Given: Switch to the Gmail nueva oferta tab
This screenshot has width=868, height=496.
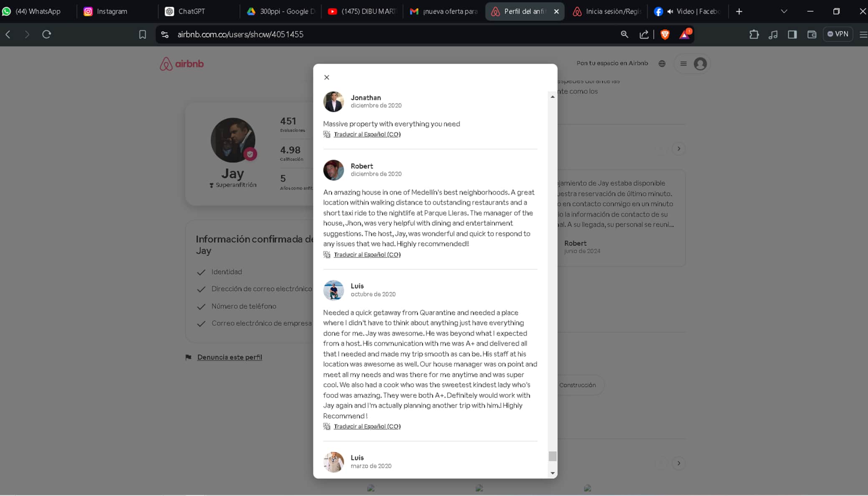Looking at the screenshot, I should click(x=443, y=11).
